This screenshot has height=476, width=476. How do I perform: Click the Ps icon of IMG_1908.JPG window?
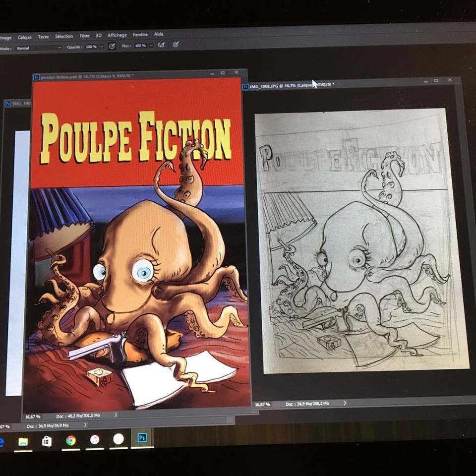pos(245,87)
